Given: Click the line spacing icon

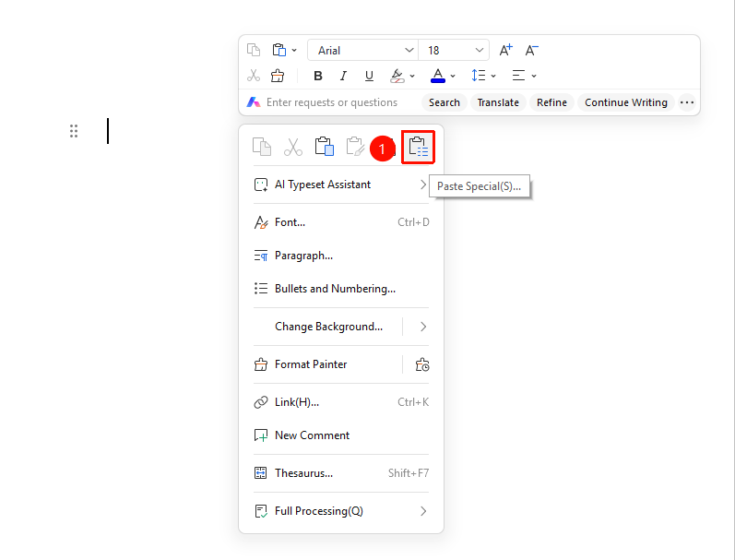Looking at the screenshot, I should pyautogui.click(x=479, y=76).
